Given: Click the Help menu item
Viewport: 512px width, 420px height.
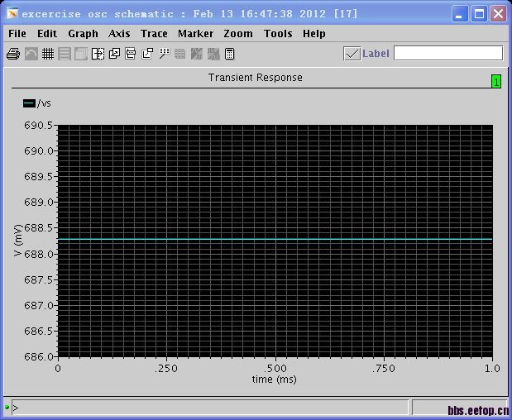Looking at the screenshot, I should pos(313,34).
